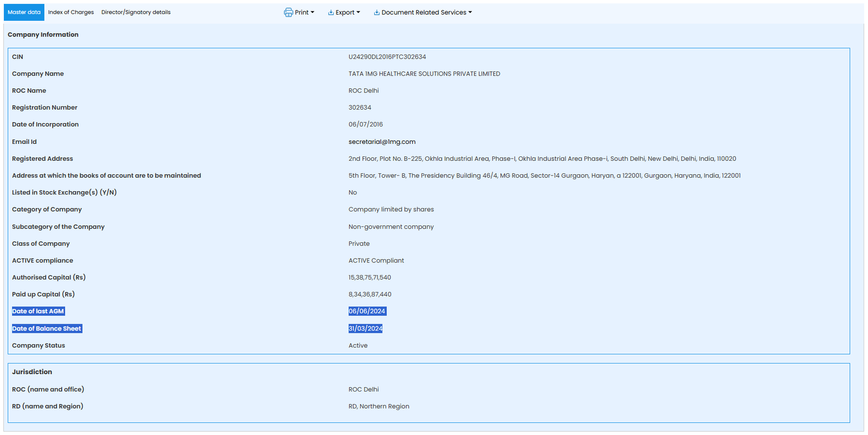This screenshot has width=868, height=435.
Task: Click 'RD, Northern Region' value
Action: tap(379, 406)
